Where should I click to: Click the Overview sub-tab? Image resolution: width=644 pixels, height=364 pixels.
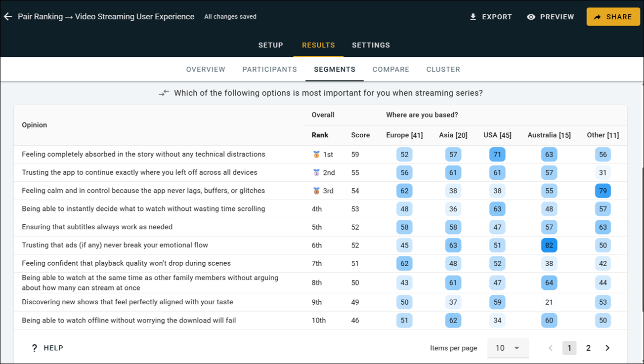coord(206,69)
